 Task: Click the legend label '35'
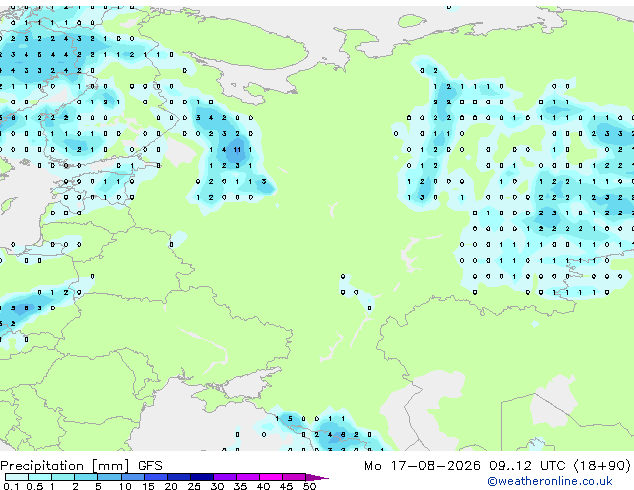(x=240, y=486)
